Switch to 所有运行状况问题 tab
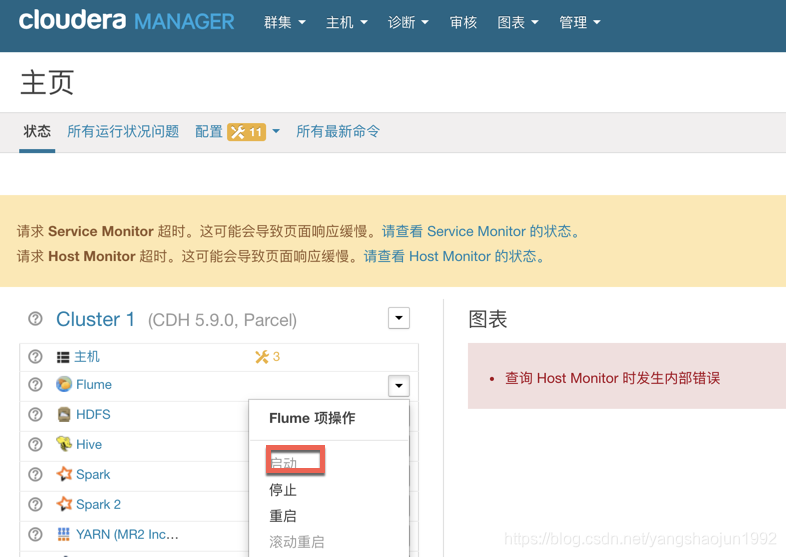 (123, 131)
